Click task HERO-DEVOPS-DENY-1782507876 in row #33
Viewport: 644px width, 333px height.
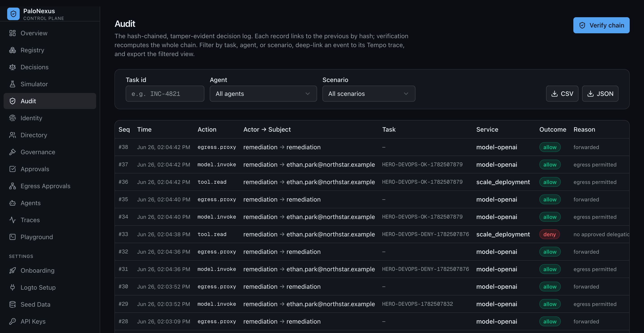pyautogui.click(x=425, y=234)
